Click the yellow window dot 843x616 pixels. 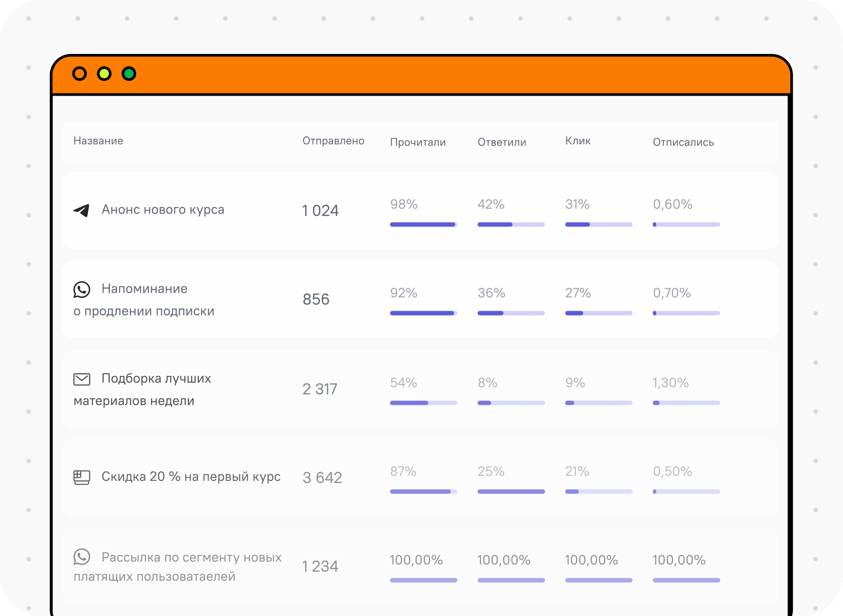[x=104, y=74]
